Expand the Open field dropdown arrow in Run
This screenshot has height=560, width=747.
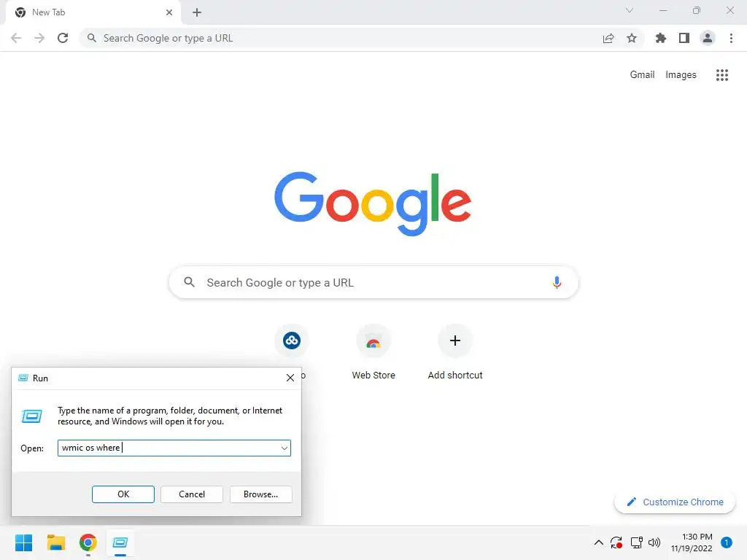pyautogui.click(x=285, y=448)
